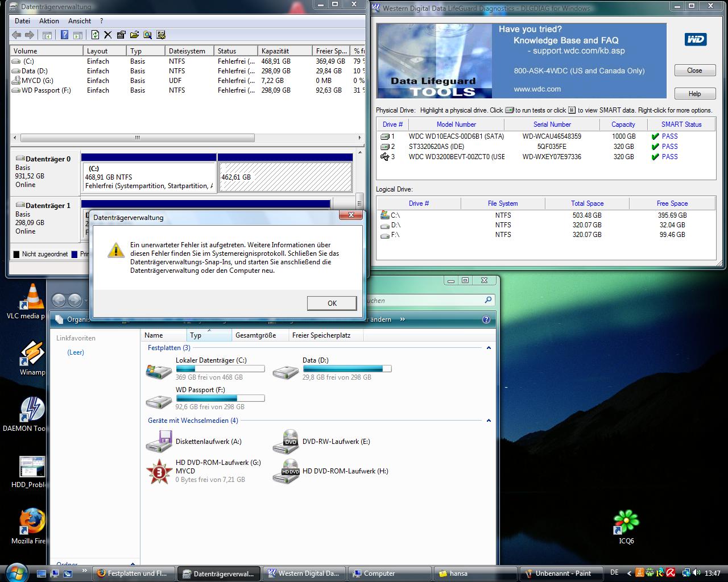Select DVD-RW-Laufwerk (E:) in Explorer

coord(321,442)
